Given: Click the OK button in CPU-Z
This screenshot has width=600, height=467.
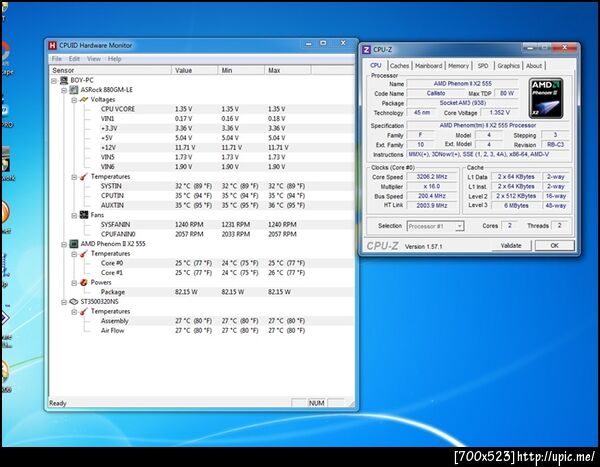Looking at the screenshot, I should 554,245.
